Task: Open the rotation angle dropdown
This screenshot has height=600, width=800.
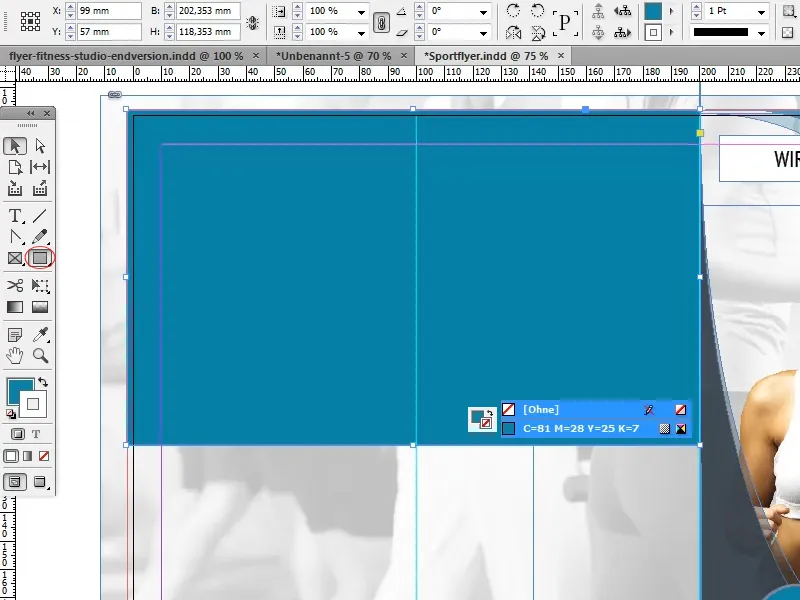Action: (x=483, y=12)
